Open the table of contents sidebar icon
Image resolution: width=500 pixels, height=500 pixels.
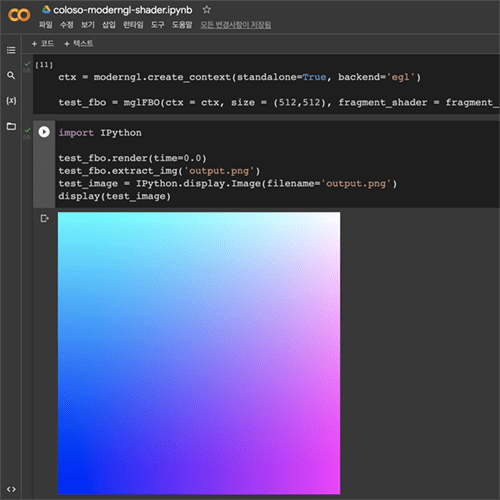[x=11, y=50]
